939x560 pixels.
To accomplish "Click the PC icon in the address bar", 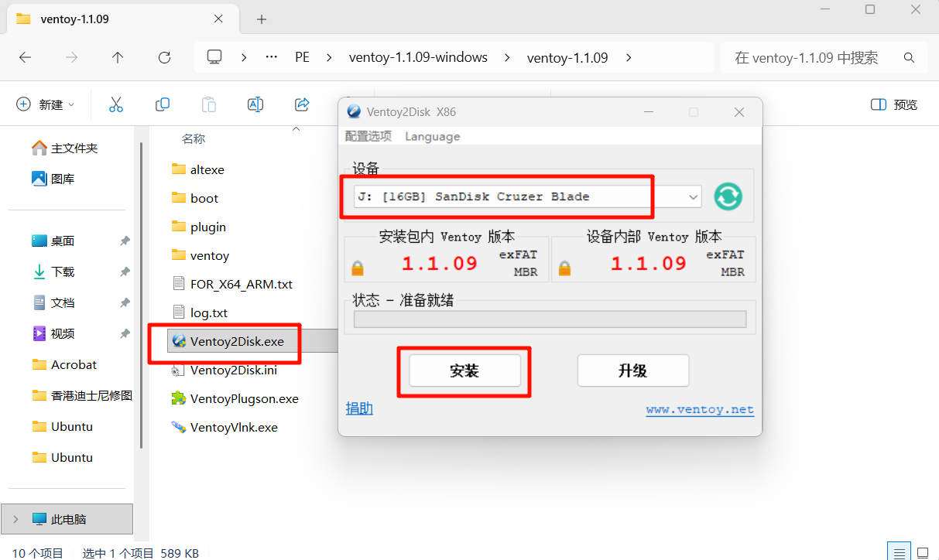I will 214,57.
